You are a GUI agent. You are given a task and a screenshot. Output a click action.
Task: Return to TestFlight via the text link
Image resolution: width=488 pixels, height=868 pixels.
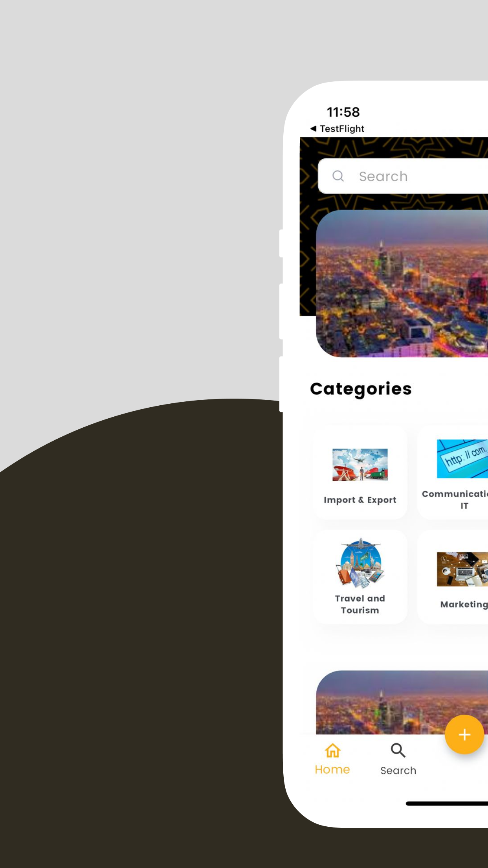342,129
